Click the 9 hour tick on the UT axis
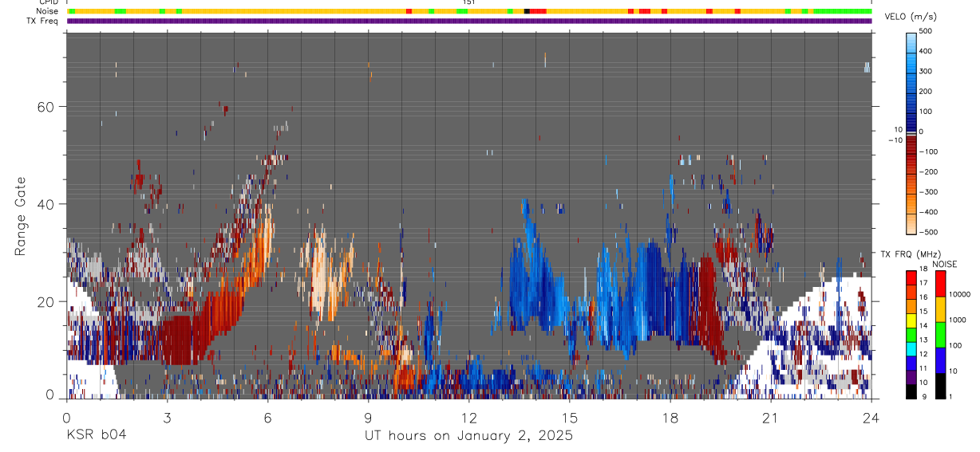The image size is (980, 452). [368, 417]
